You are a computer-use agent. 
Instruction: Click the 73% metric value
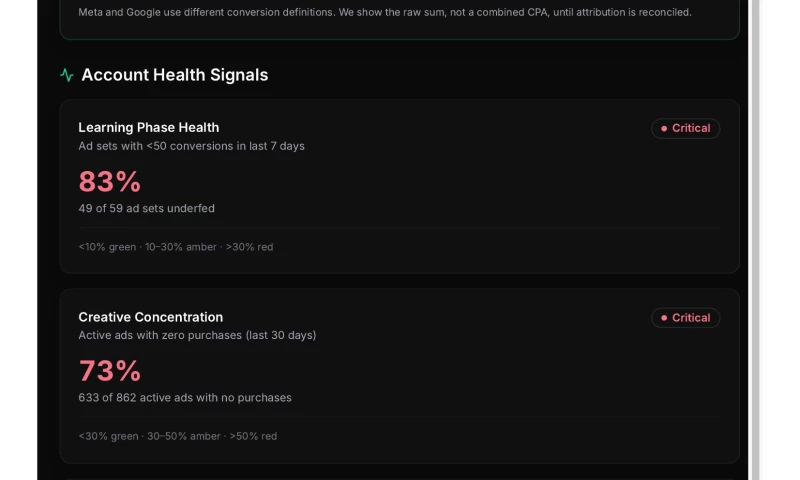click(x=110, y=371)
